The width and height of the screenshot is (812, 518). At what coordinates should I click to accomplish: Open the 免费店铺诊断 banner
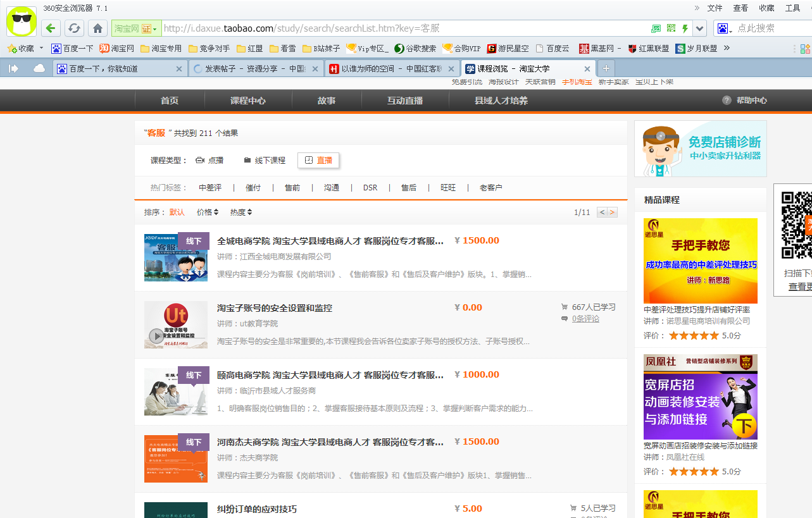700,149
